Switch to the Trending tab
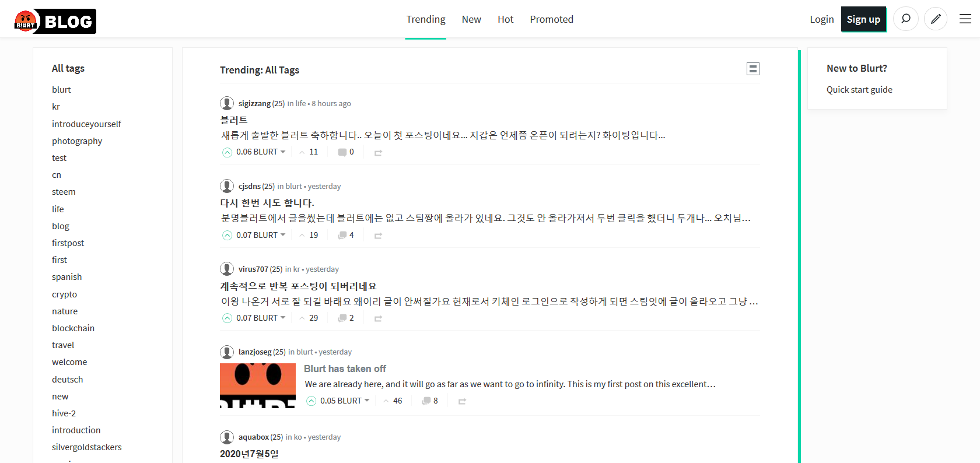The image size is (980, 463). [426, 19]
